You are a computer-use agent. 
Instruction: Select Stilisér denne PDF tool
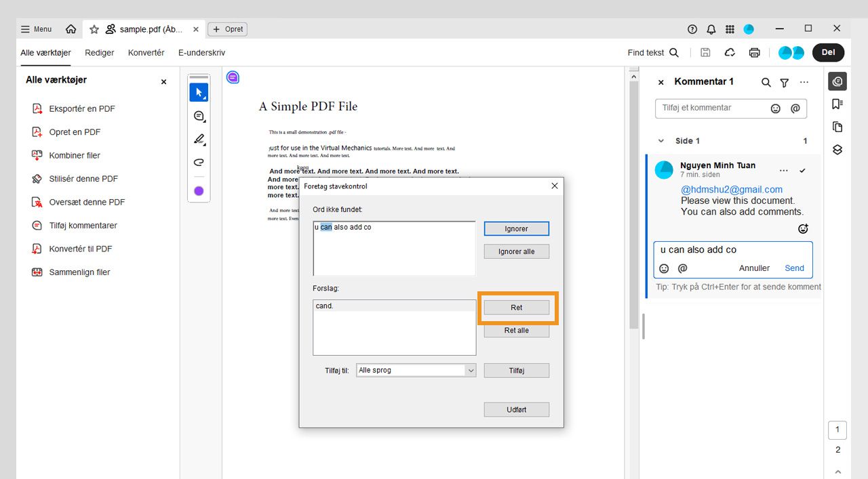click(x=75, y=179)
